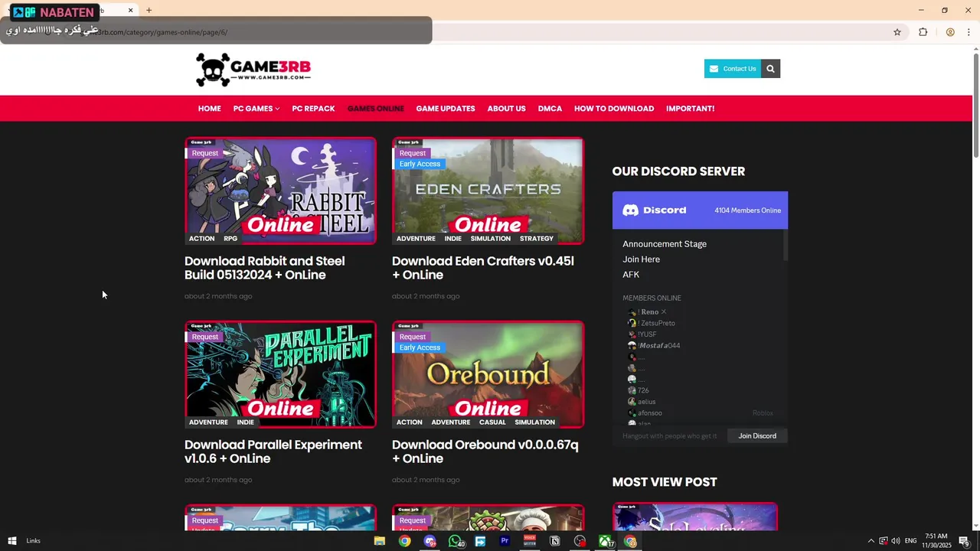
Task: Click RPG tag under Rabbit and Steel
Action: pos(230,239)
